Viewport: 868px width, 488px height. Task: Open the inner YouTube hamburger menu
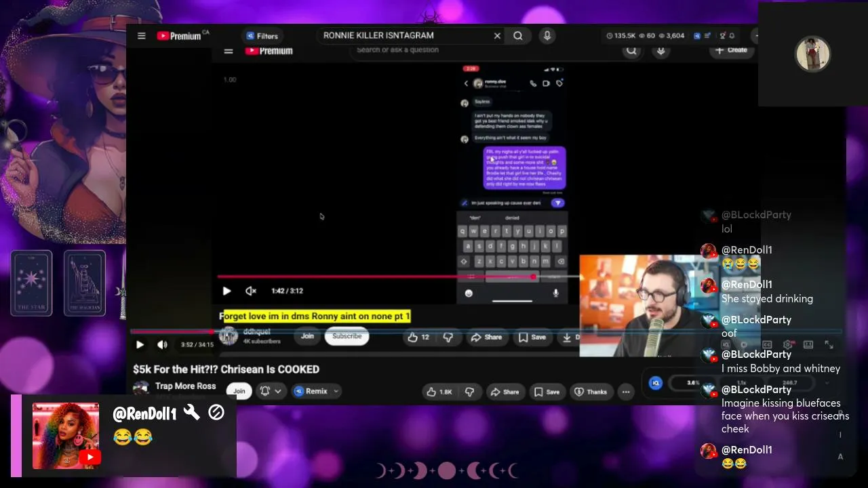[229, 51]
